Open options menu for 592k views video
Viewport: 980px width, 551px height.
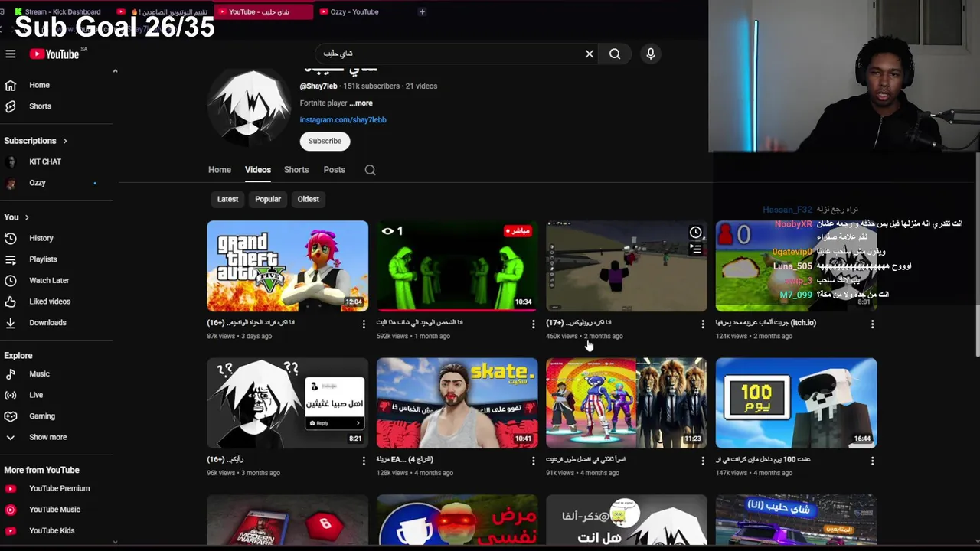(534, 324)
